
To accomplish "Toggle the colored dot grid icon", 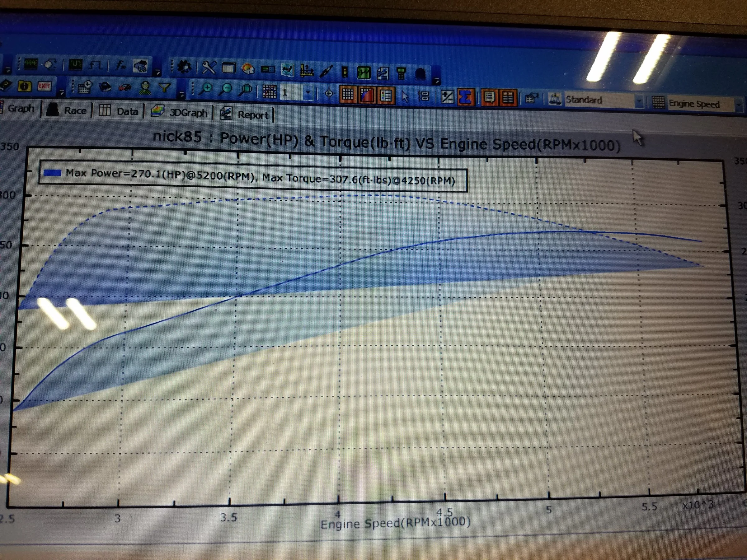I will (270, 92).
